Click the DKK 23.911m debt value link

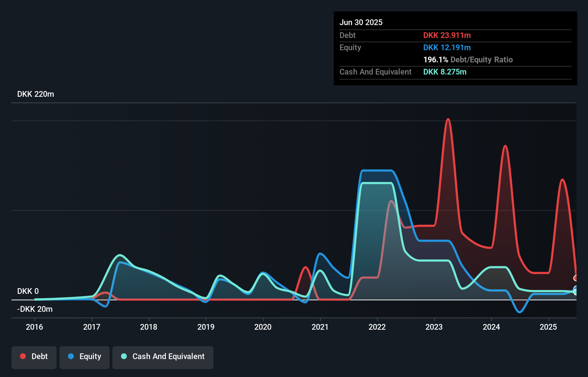[x=447, y=35]
